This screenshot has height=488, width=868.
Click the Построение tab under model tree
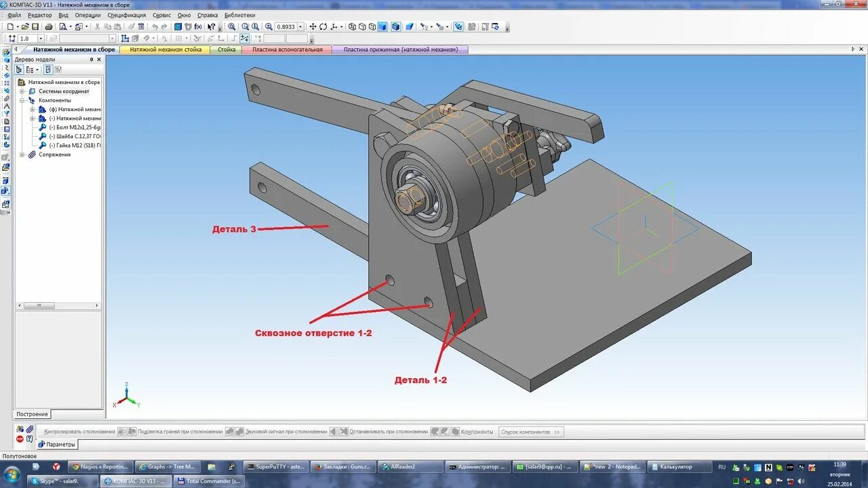tap(33, 414)
